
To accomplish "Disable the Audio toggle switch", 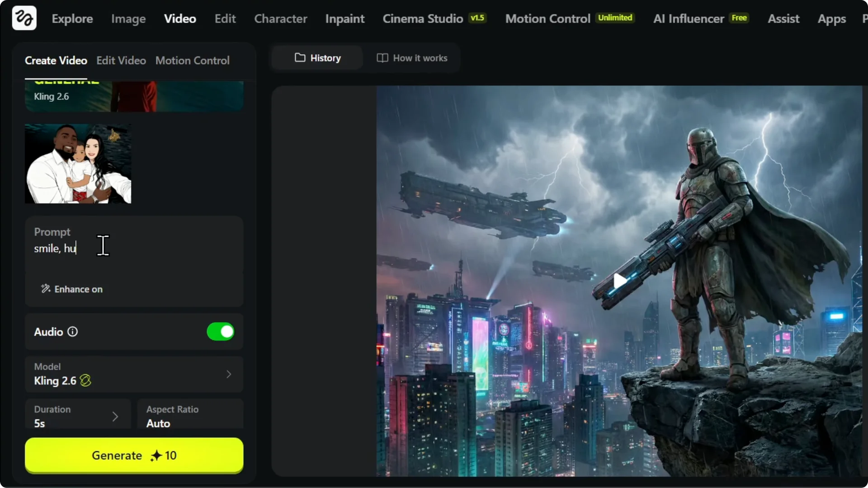I will click(x=220, y=331).
